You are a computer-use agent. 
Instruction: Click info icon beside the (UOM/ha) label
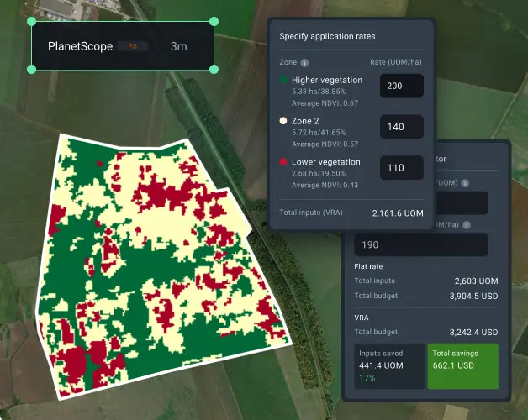coord(465,224)
